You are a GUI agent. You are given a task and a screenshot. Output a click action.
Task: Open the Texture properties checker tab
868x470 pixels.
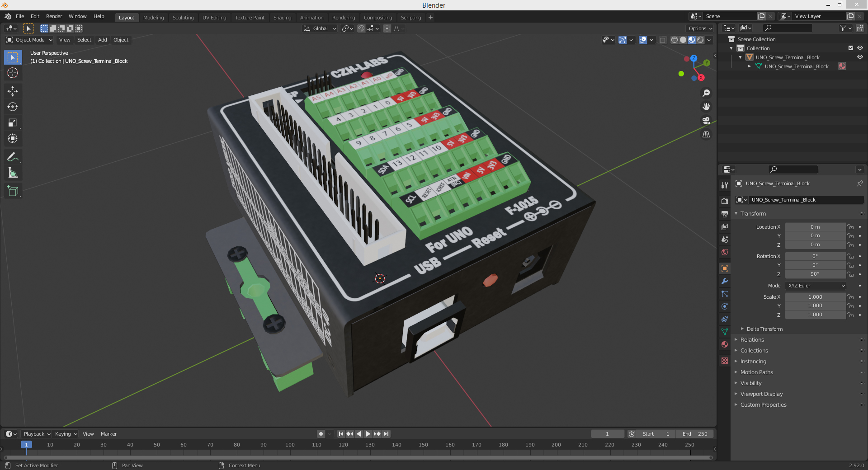[725, 361]
